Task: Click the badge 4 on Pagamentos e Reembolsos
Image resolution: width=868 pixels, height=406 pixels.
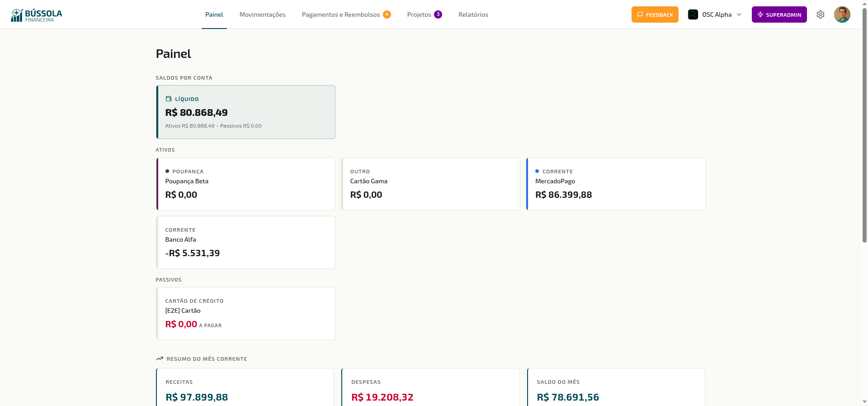Action: tap(387, 14)
